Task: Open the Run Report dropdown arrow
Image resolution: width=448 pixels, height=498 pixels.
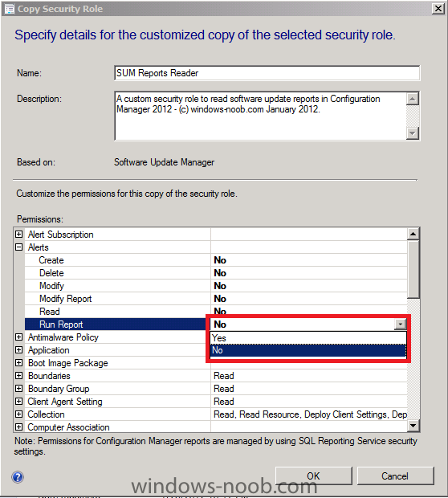Action: [401, 325]
